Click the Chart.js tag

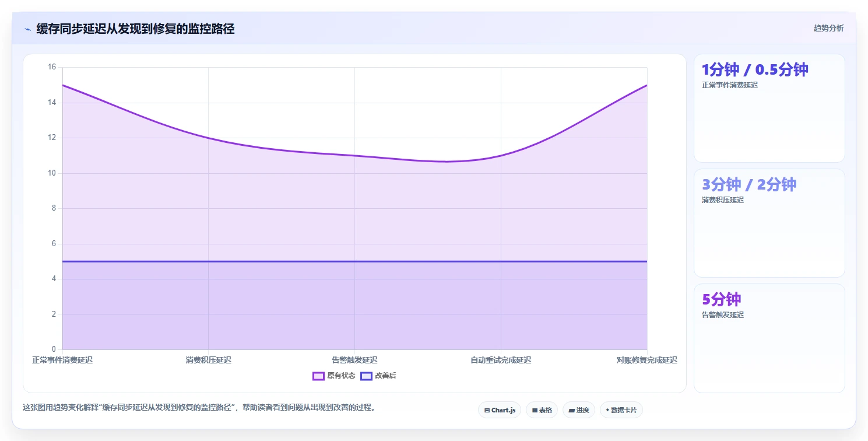500,410
